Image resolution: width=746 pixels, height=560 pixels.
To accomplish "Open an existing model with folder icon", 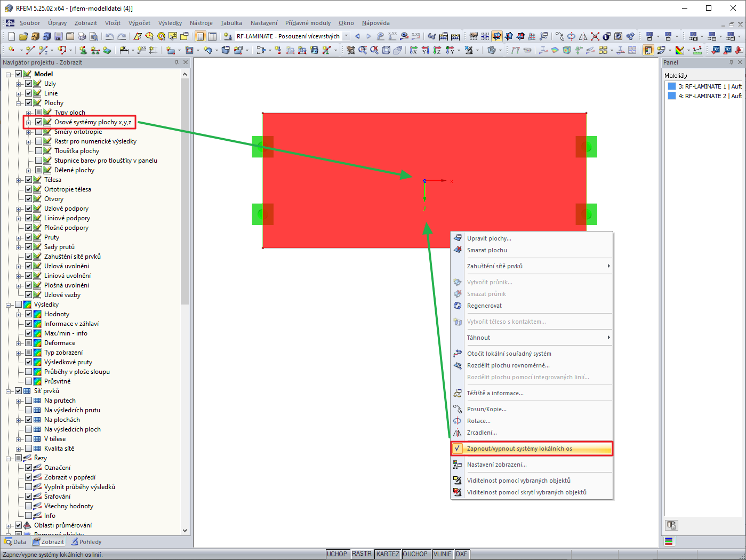I will 23,36.
